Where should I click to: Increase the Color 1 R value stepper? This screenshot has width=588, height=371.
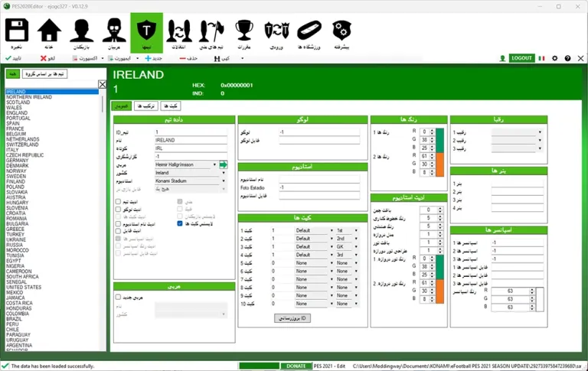pos(432,130)
